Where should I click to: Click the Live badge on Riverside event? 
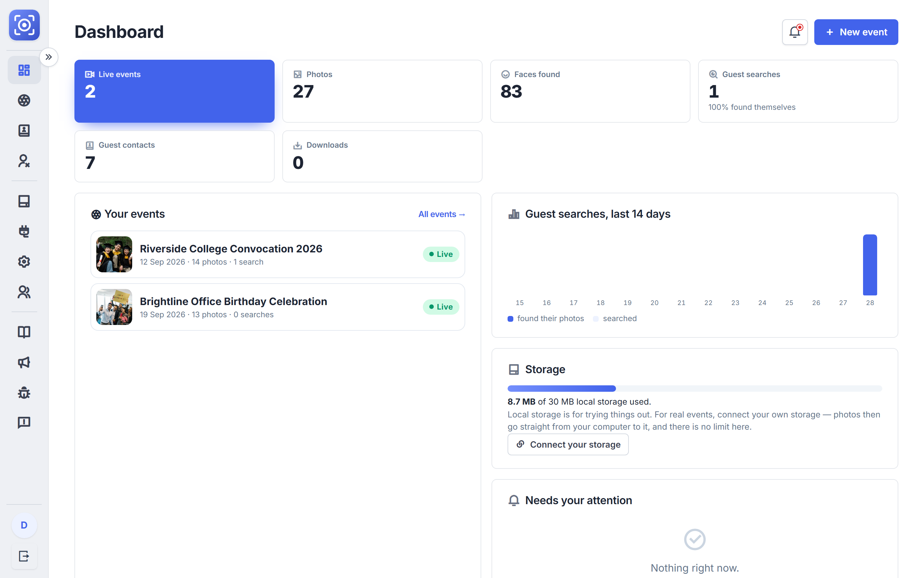point(441,254)
